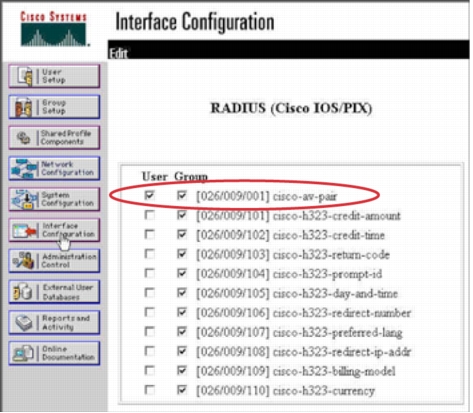Screen dimensions: 473x413
Task: Tick the User checkbox for cisco-h323-currency
Action: [x=150, y=390]
